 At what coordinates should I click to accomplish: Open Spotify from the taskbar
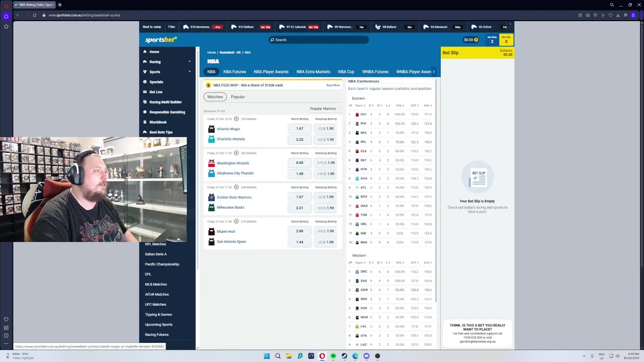333,356
